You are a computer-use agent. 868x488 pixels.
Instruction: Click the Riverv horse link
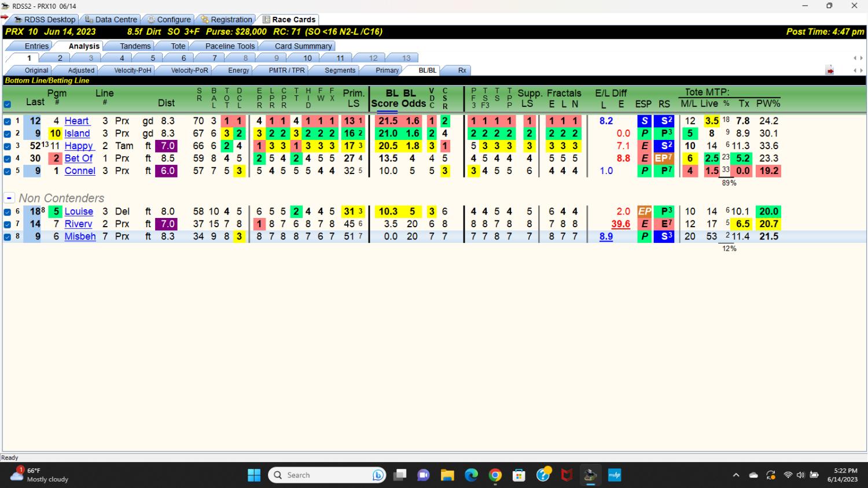pyautogui.click(x=78, y=224)
